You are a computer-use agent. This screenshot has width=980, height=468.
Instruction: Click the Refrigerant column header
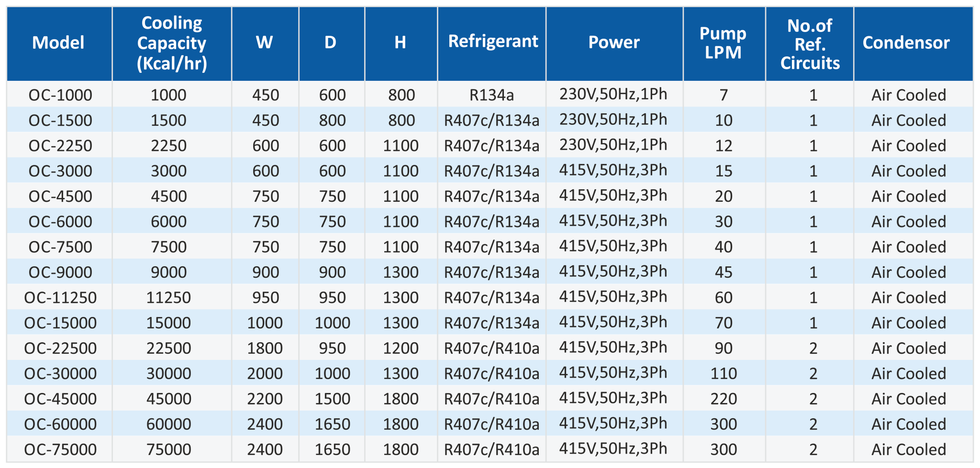(x=493, y=42)
